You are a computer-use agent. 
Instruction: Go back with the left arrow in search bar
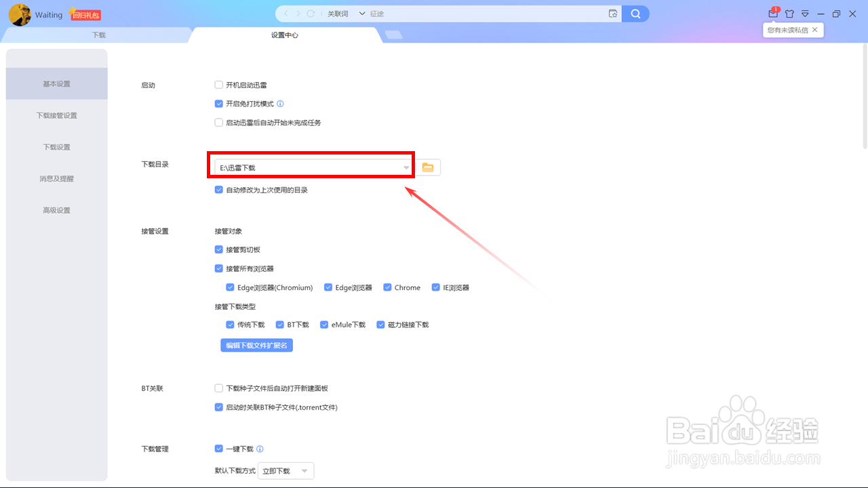point(286,14)
